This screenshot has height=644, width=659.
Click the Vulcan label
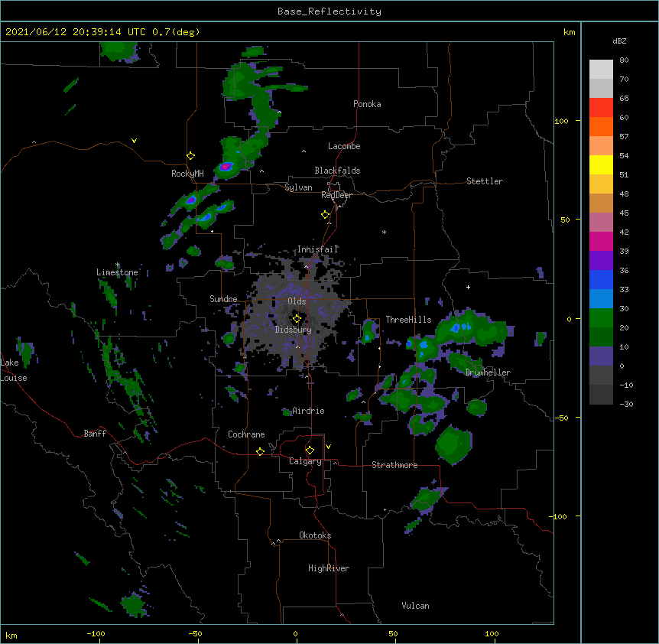[415, 606]
